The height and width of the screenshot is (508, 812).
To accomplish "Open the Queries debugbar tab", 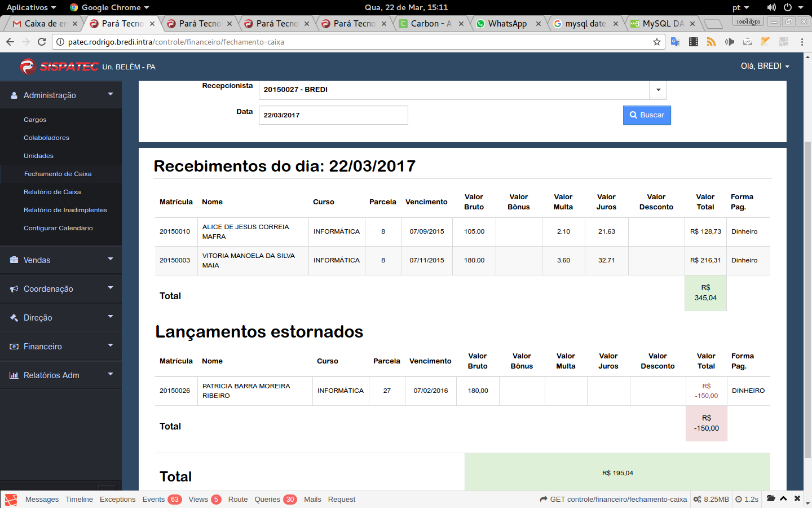I will point(275,500).
